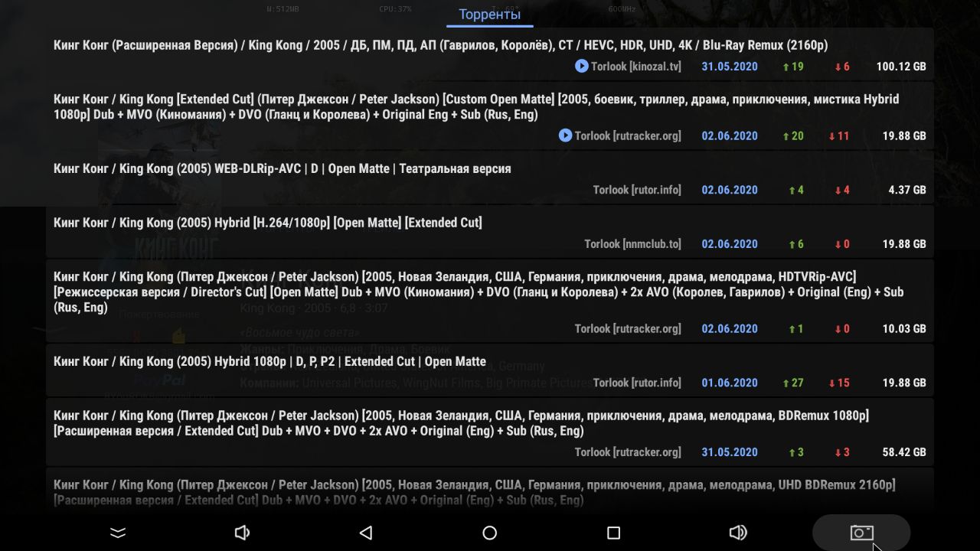The width and height of the screenshot is (980, 551).
Task: Select the WEB-DLRip-AVC Театральная версия torrent
Action: point(490,178)
